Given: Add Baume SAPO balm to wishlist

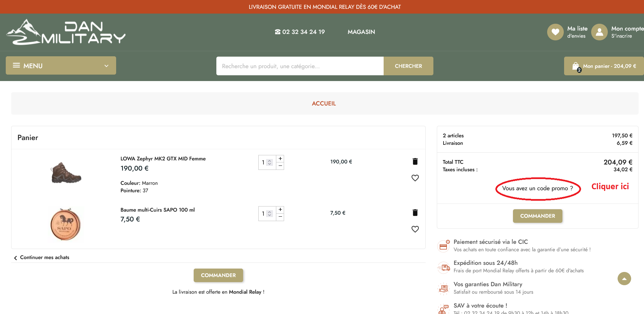Looking at the screenshot, I should pos(415,229).
